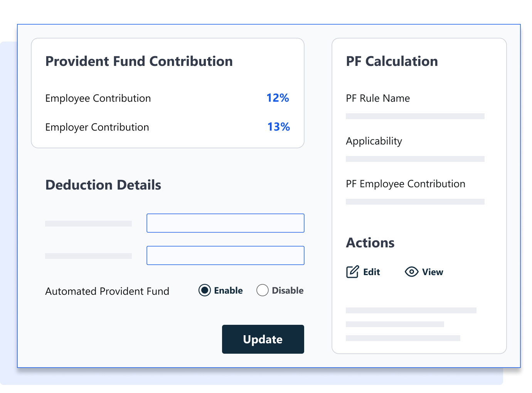The image size is (532, 393).
Task: Click the View action label
Action: point(433,272)
